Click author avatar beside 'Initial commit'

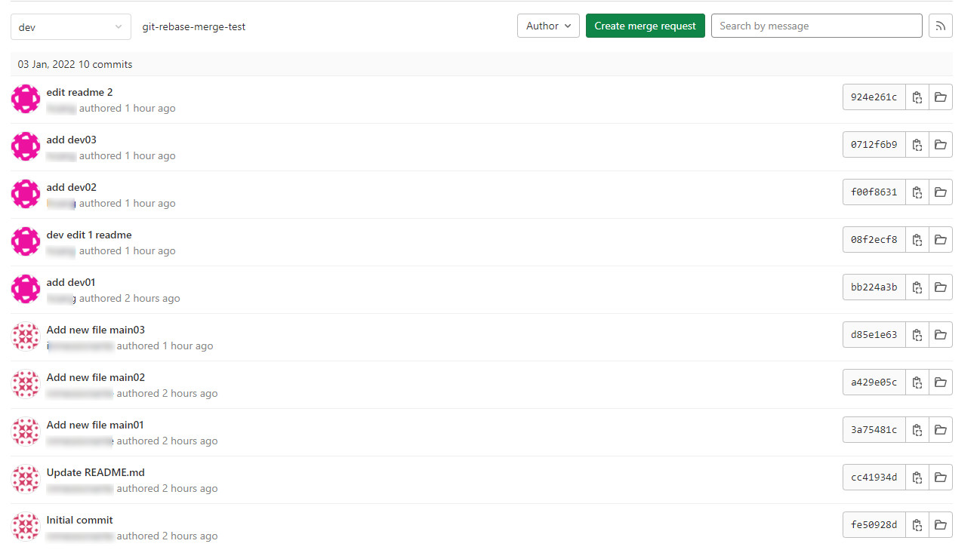click(x=26, y=527)
